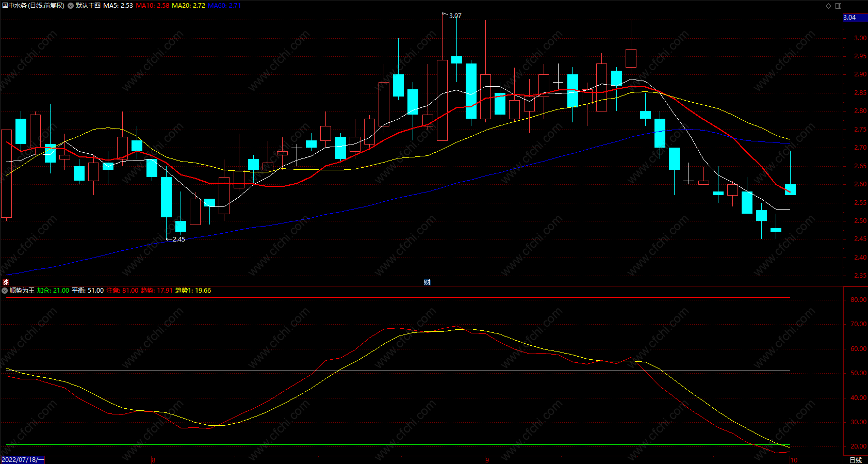Click the 3.00 price axis label
868x464 pixels.
coord(860,38)
